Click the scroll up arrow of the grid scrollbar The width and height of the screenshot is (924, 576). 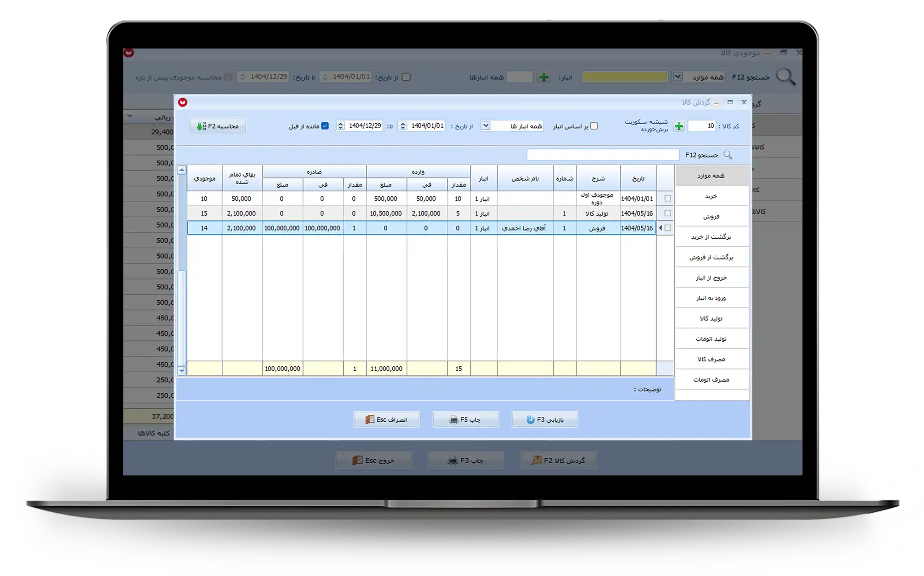click(x=182, y=170)
